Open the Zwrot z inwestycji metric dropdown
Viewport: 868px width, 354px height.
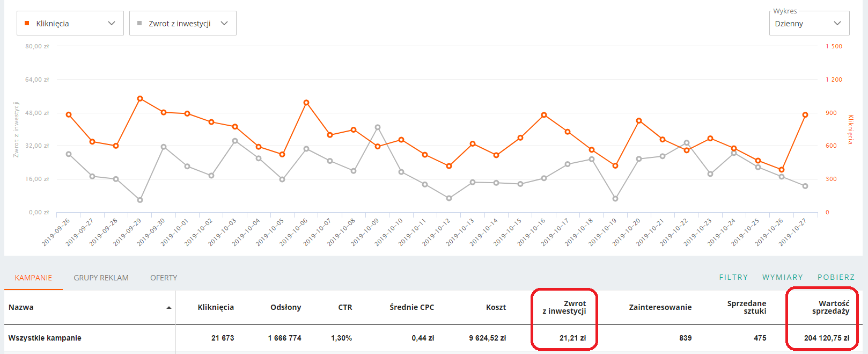[x=182, y=24]
